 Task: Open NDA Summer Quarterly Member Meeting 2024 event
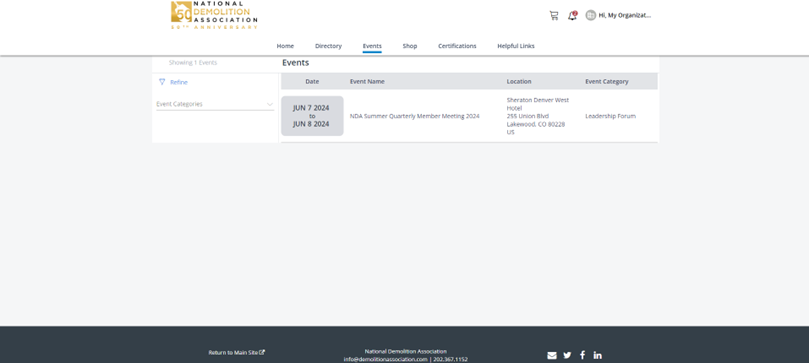point(414,117)
